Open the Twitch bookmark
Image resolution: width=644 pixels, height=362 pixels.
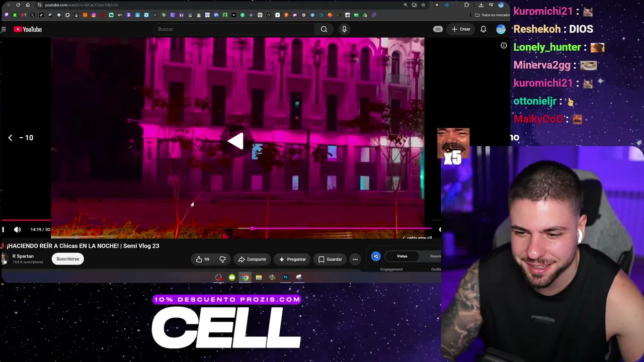6,15
